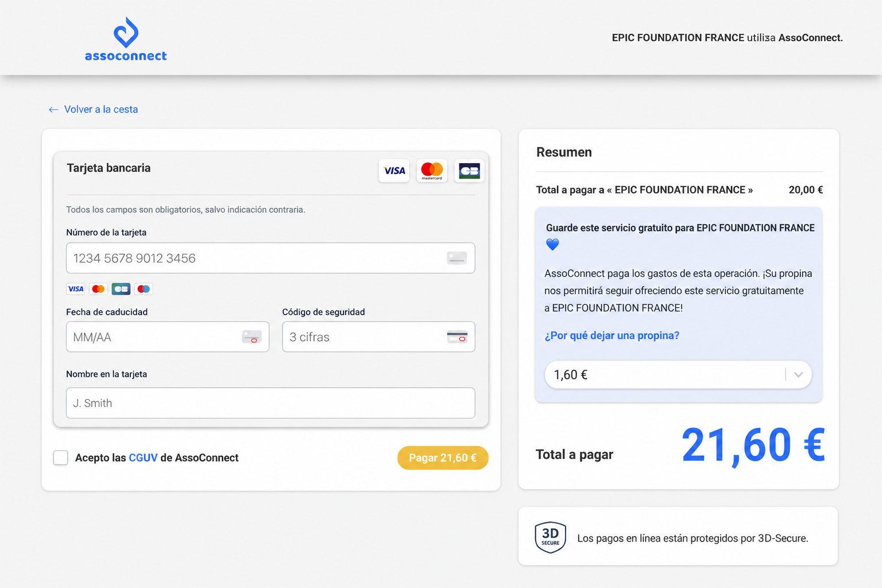Click the 'AssoConnect paga los gastos' paragraph
The width and height of the screenshot is (882, 588).
click(678, 291)
